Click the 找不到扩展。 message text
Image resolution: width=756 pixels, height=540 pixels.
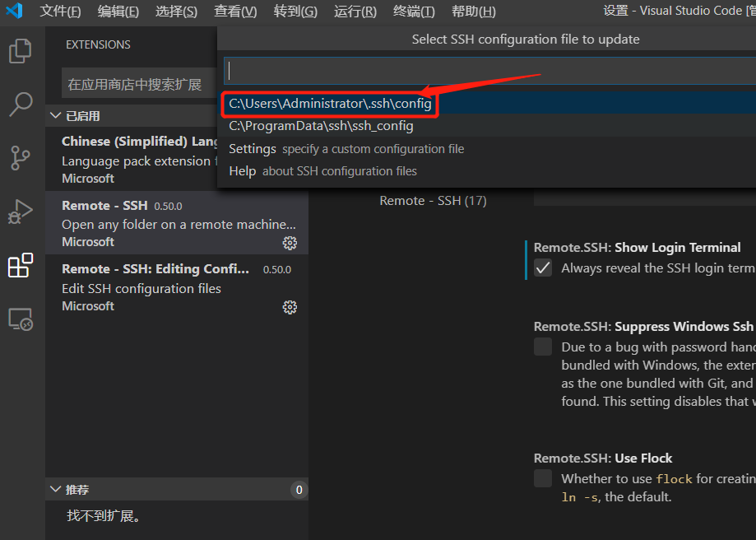(104, 516)
